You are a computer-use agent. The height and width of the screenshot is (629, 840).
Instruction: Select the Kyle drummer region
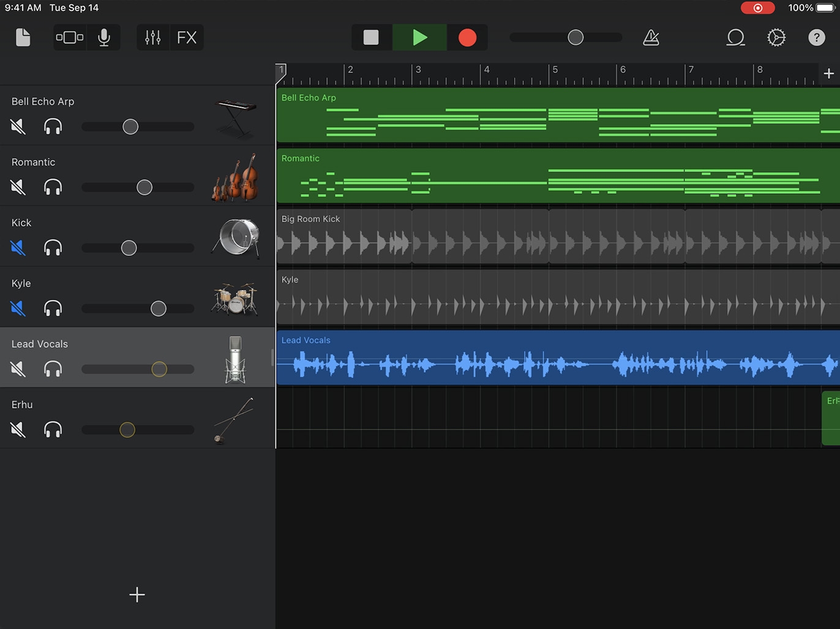558,297
